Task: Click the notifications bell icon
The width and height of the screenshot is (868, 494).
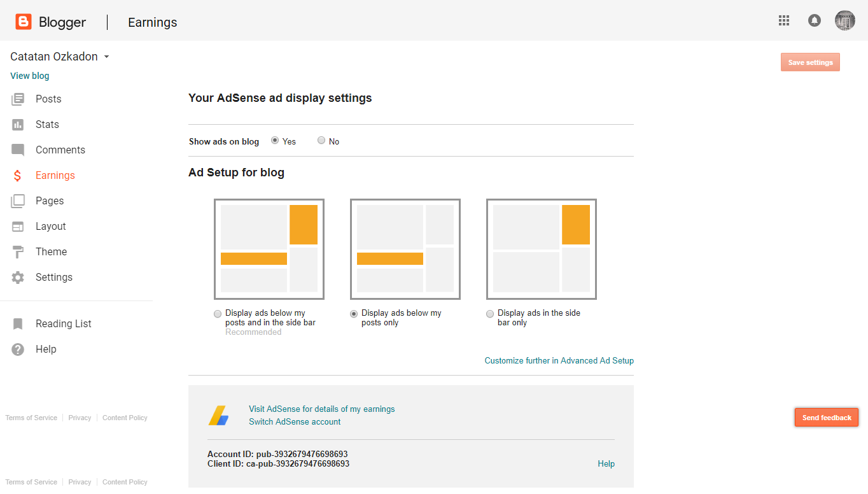Action: 815,20
